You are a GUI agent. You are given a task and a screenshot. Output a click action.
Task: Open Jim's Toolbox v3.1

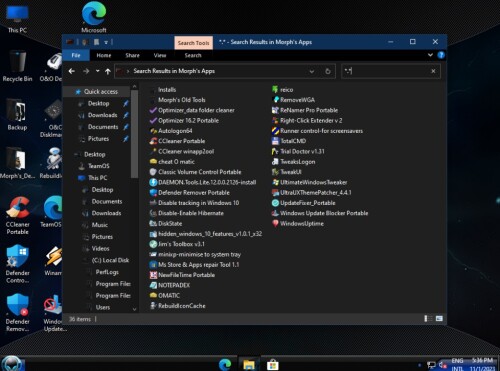(x=177, y=244)
